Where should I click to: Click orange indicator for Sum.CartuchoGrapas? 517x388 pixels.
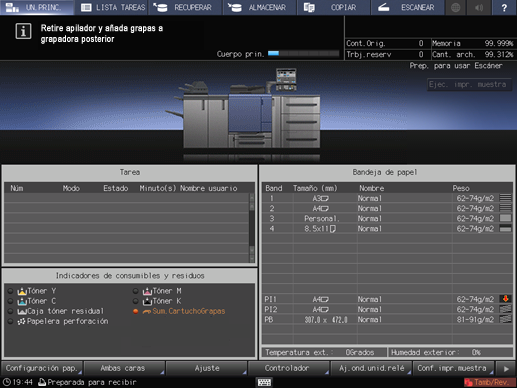point(135,311)
